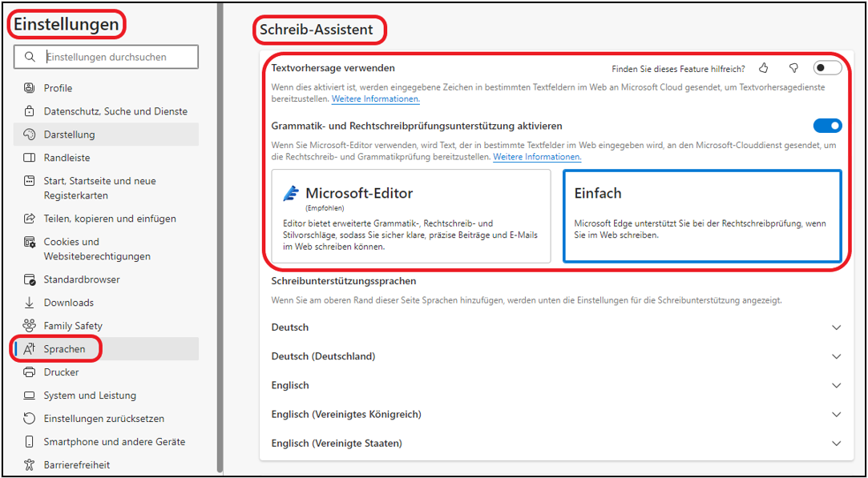Viewport: 868px width, 478px height.
Task: Click the Profile icon in sidebar
Action: pyautogui.click(x=30, y=88)
